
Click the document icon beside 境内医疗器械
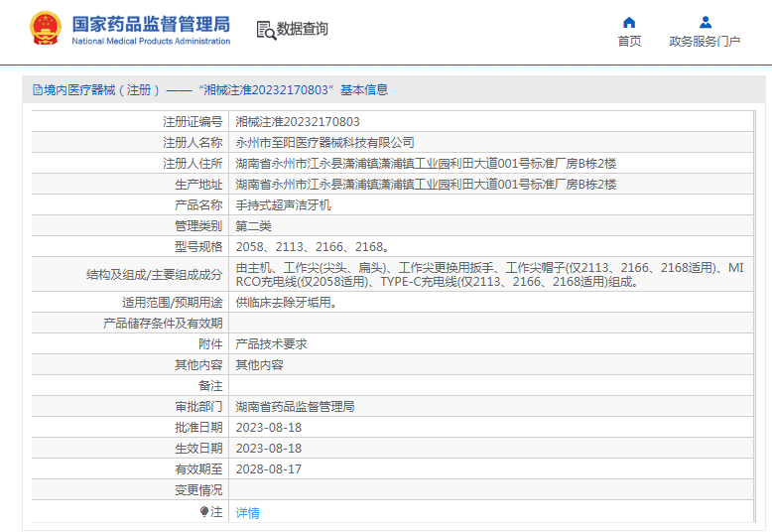(x=37, y=90)
